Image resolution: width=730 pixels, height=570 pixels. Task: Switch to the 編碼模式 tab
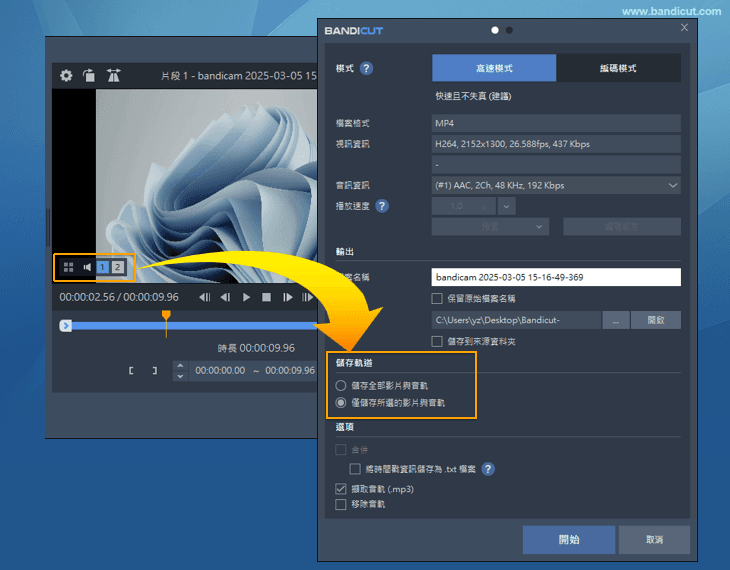coord(618,68)
